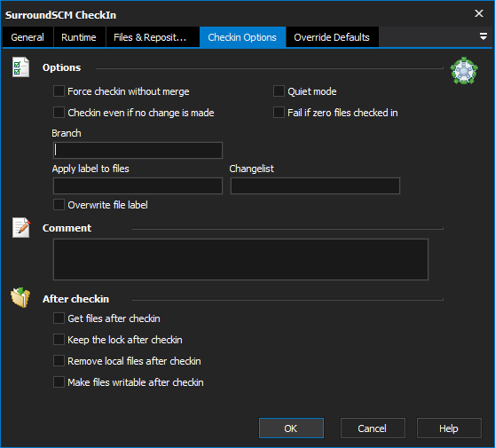Click the Cancel button

pyautogui.click(x=373, y=428)
